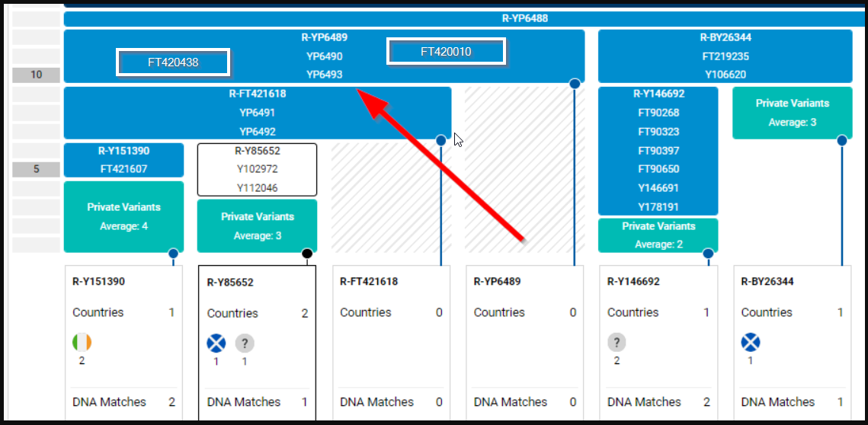
Task: Click the unknown country question mark under R-Y146692
Action: pos(617,343)
